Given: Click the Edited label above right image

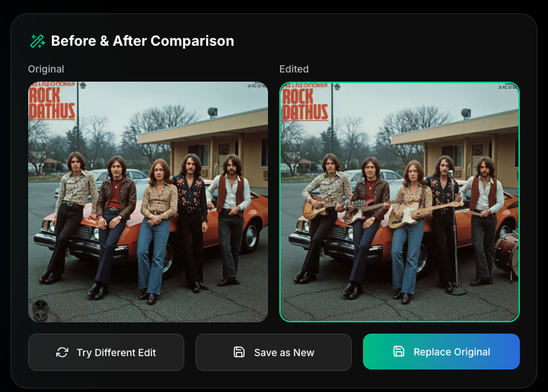Looking at the screenshot, I should (x=294, y=69).
